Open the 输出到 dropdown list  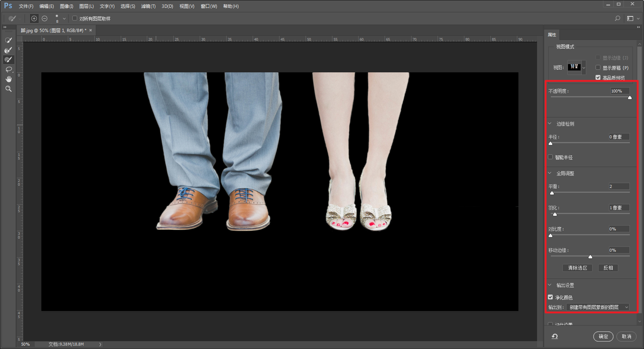(x=597, y=307)
